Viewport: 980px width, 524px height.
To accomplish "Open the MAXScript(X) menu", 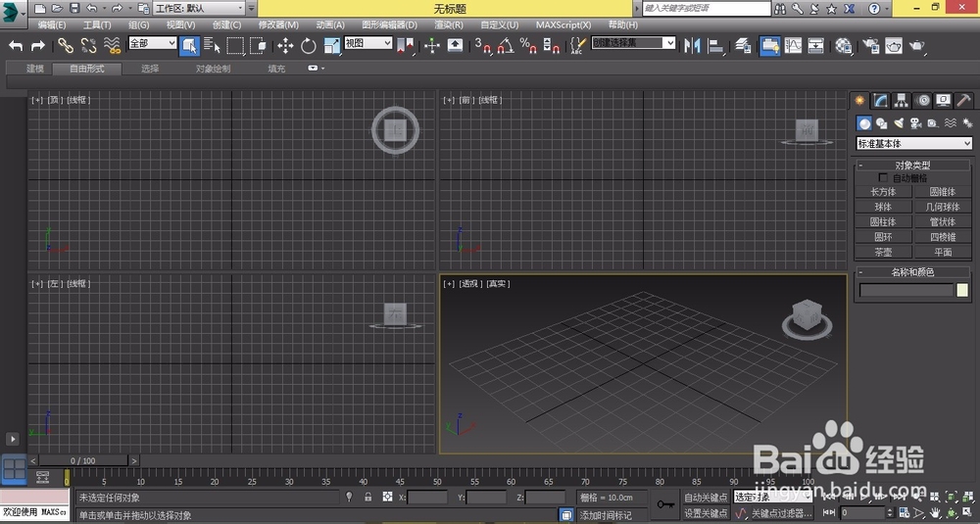I will coord(563,25).
